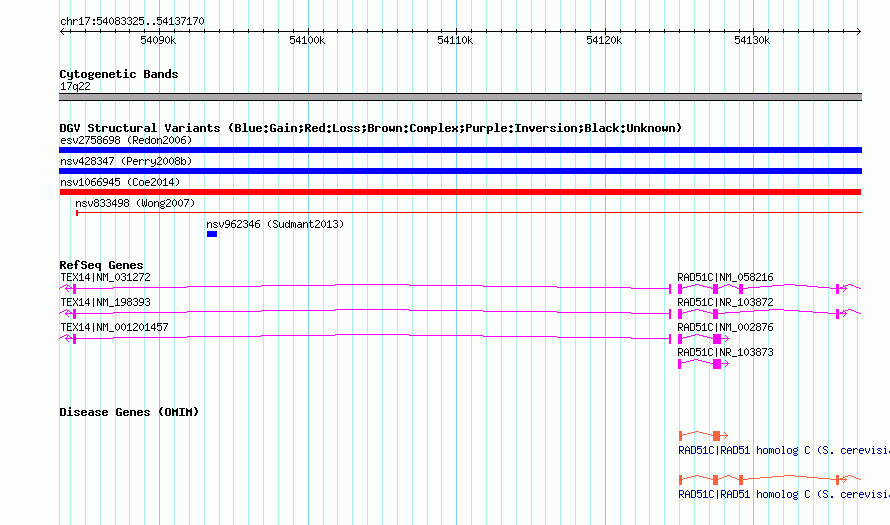Click the esv2758698 (Redon2006) variant label
Screen dimensions: 890x525
tap(126, 140)
